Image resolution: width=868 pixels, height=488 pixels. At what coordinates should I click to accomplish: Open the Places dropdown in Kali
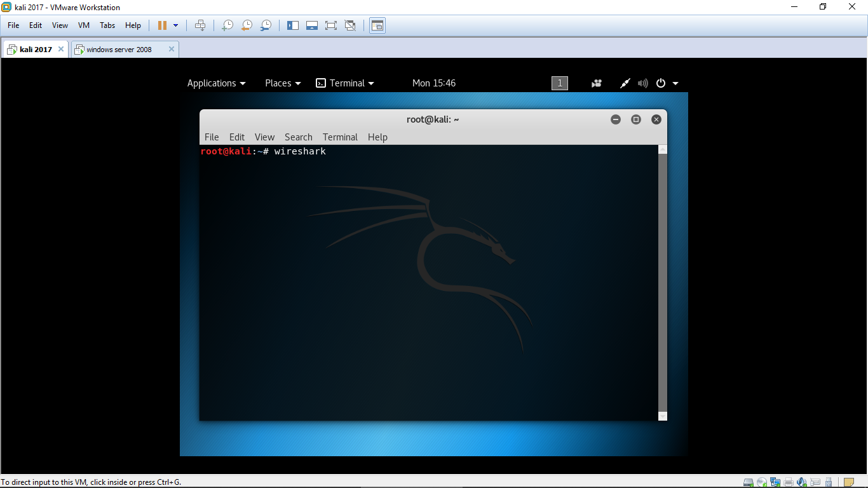coord(283,83)
